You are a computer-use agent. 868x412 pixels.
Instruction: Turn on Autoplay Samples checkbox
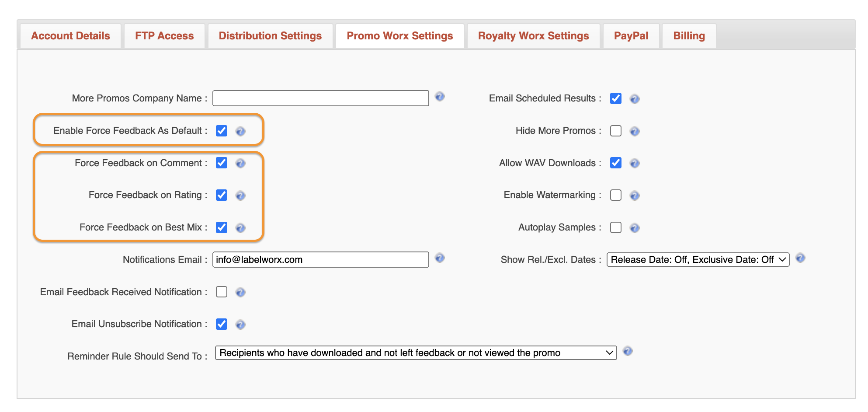coord(616,227)
